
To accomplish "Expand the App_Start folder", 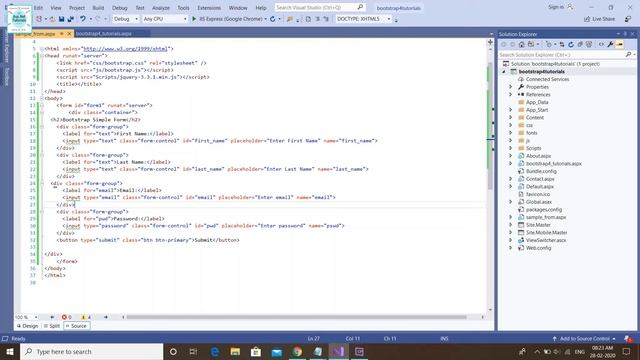I will (510, 110).
